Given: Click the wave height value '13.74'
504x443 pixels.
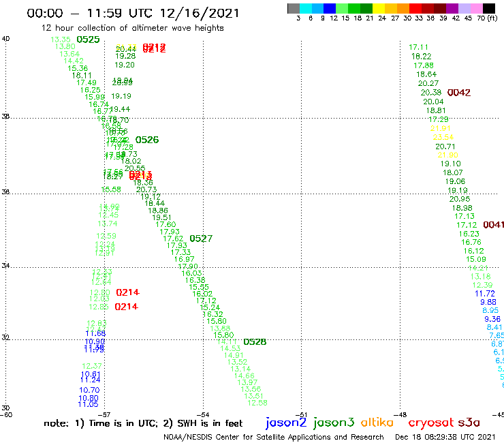Looking at the screenshot, I should tap(108, 224).
